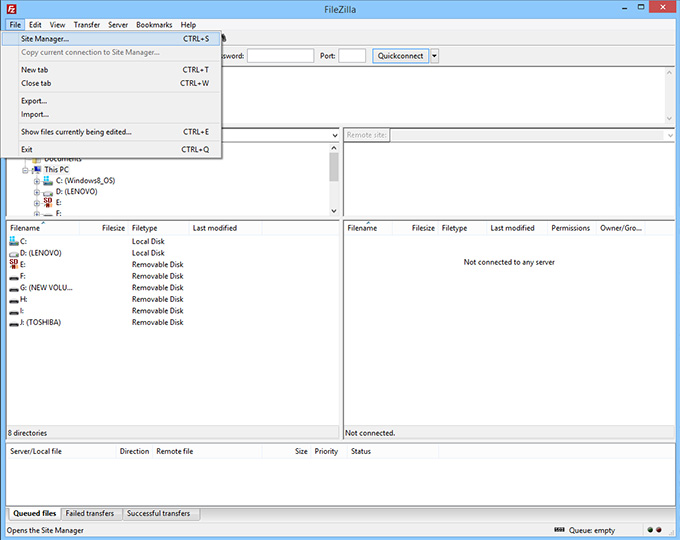
Task: Open the Bookmarks menu
Action: pyautogui.click(x=154, y=25)
